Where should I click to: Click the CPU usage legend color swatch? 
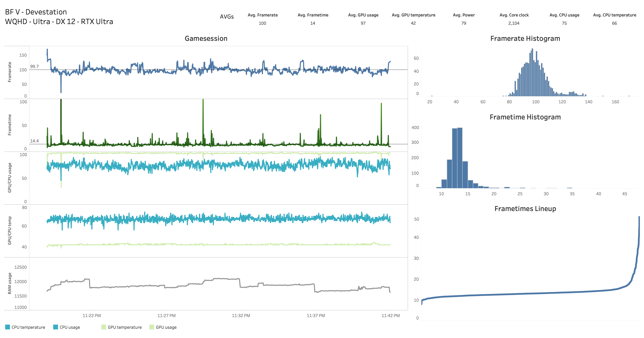click(55, 327)
